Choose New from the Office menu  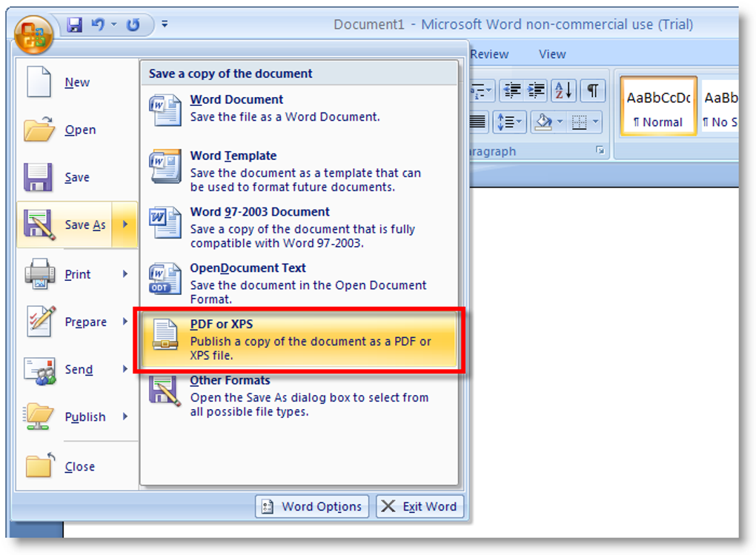click(x=77, y=82)
